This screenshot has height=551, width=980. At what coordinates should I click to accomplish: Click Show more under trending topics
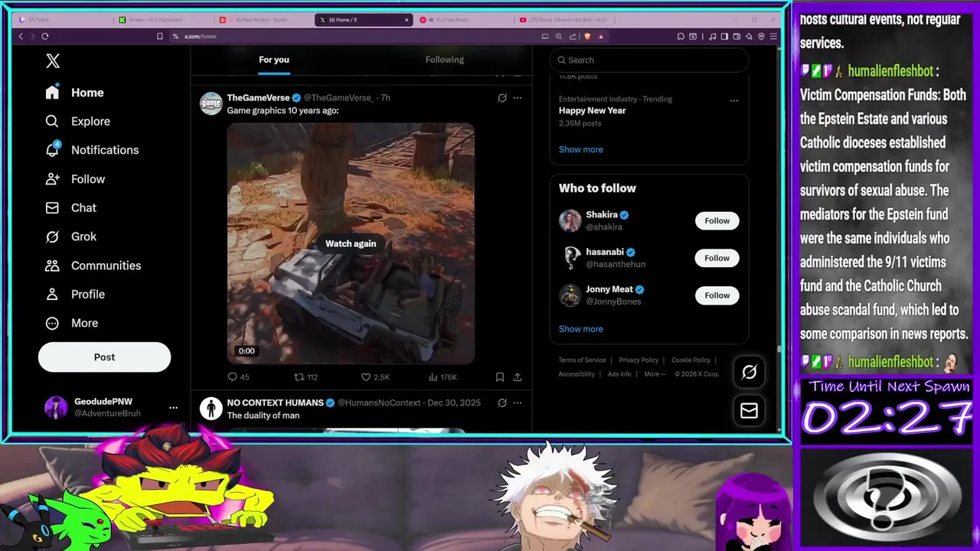point(580,149)
